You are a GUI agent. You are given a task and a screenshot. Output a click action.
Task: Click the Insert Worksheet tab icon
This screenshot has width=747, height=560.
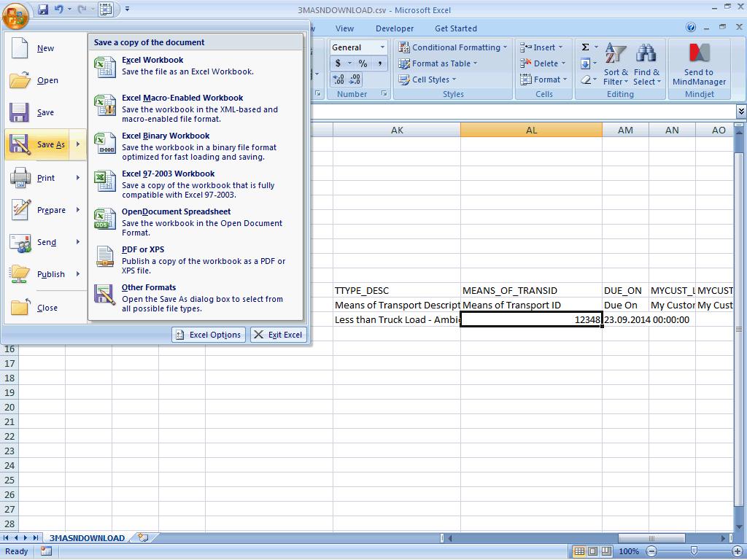tap(143, 537)
